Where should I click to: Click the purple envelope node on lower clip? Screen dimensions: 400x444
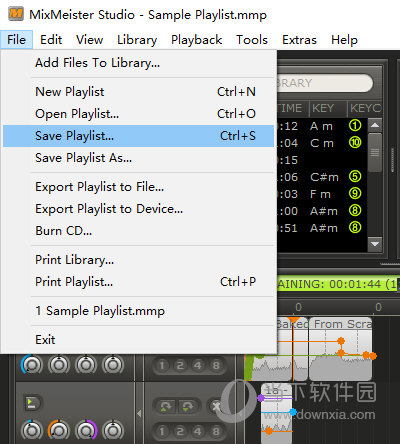click(x=261, y=398)
